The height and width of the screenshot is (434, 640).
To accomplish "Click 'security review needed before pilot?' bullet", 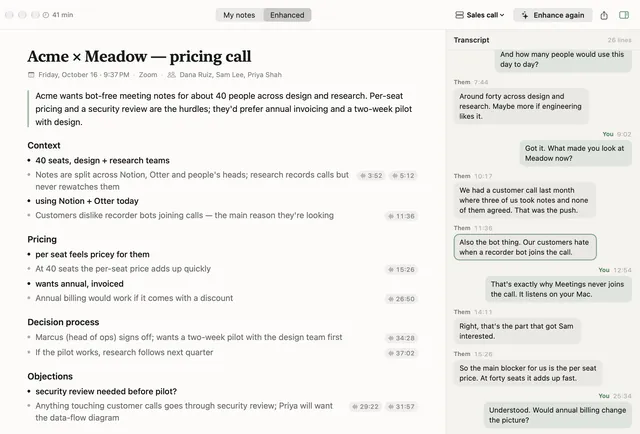I will 106,392.
